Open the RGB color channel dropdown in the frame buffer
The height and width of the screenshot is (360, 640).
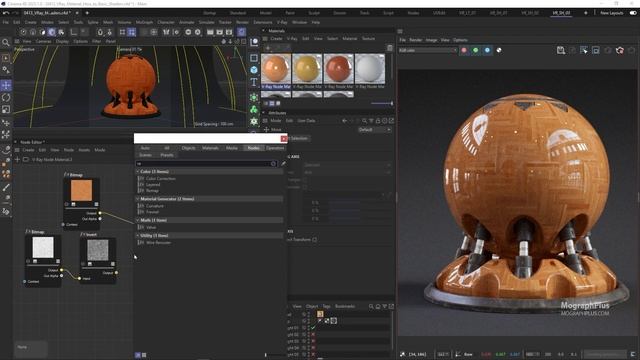pyautogui.click(x=428, y=50)
